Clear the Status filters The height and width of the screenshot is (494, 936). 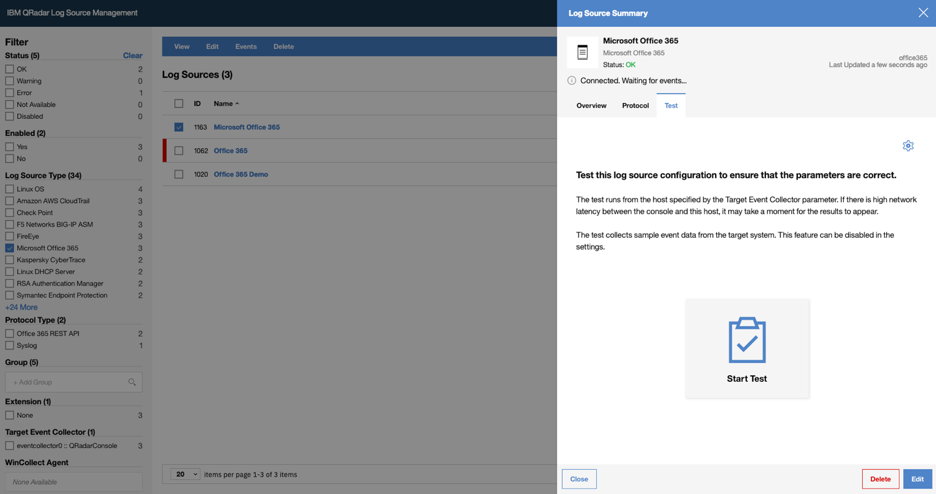[x=133, y=55]
